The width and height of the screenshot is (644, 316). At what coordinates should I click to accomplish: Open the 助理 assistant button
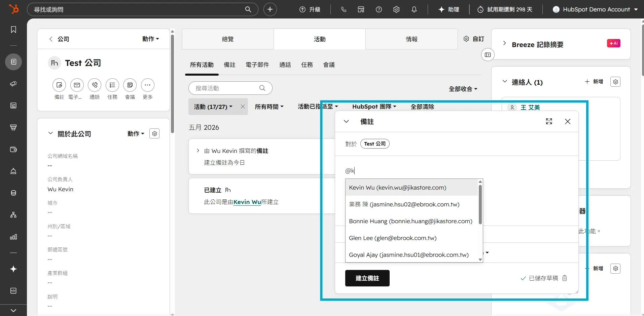point(449,9)
